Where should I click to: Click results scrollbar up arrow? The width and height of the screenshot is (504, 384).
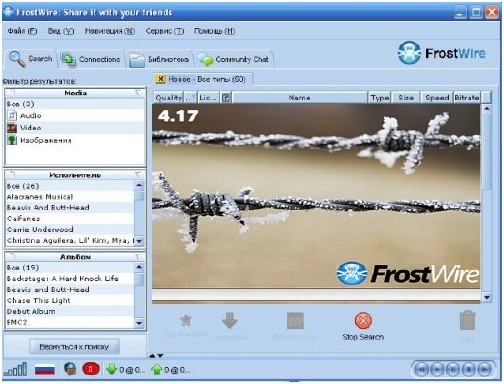tap(487, 109)
